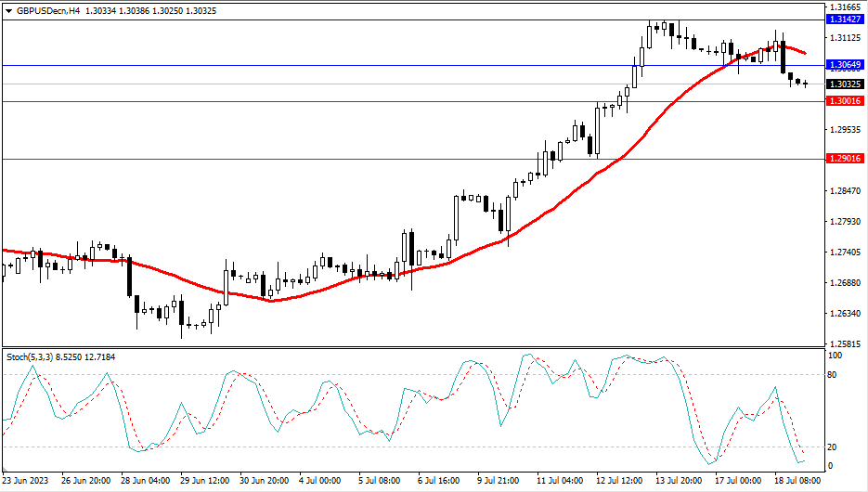The width and height of the screenshot is (868, 492).
Task: Click the 1.28470 price scale value
Action: pos(843,190)
